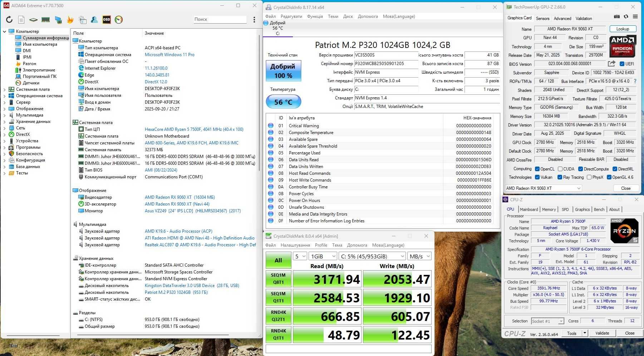Viewport: 644px width, 356px height.
Task: Open Mainboard tab in CPU-Z
Action: point(529,209)
